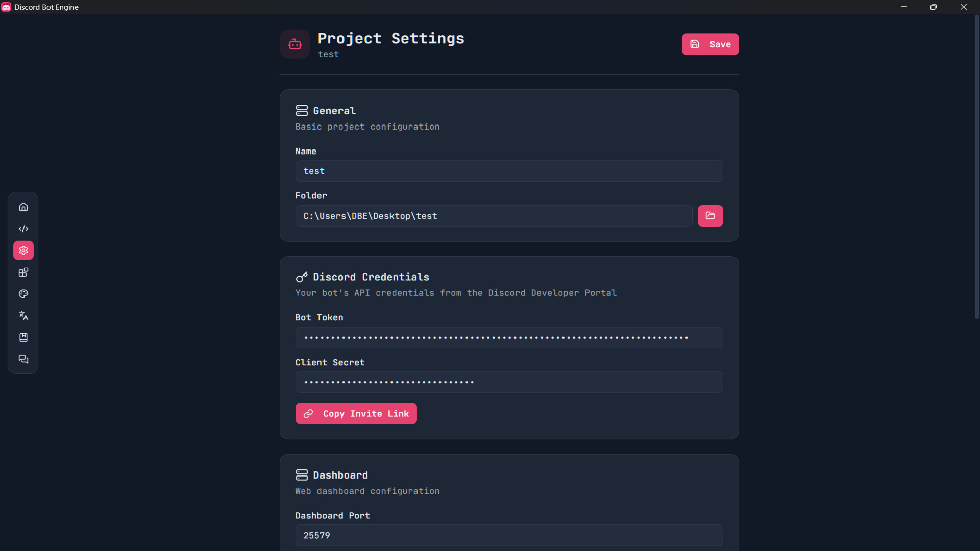Click the robot icon beside Project Settings
The width and height of the screenshot is (980, 551).
pyautogui.click(x=295, y=44)
